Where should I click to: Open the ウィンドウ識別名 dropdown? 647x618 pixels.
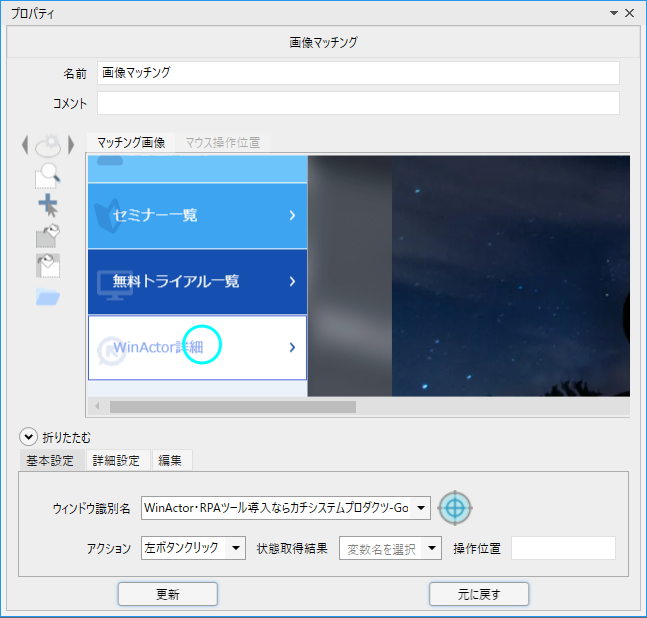pyautogui.click(x=422, y=508)
